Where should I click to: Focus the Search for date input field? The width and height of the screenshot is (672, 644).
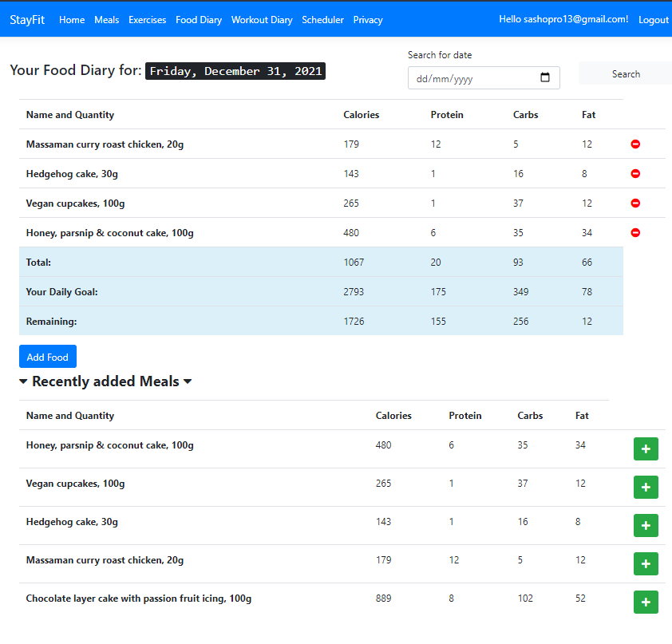(484, 78)
